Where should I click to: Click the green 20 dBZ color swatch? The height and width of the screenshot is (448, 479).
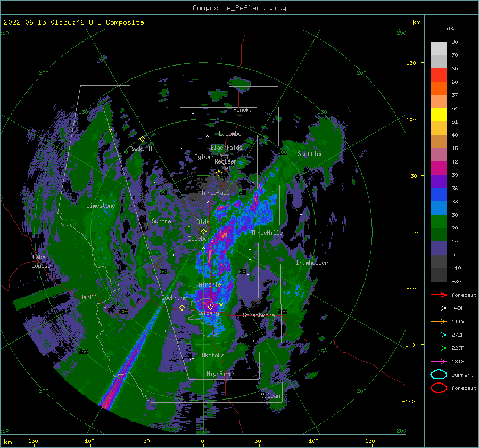tap(439, 222)
